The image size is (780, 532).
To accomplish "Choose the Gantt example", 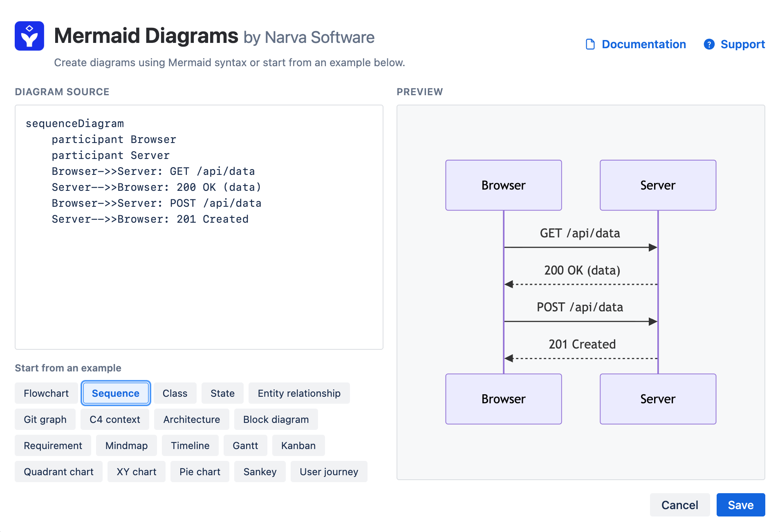I will (245, 445).
